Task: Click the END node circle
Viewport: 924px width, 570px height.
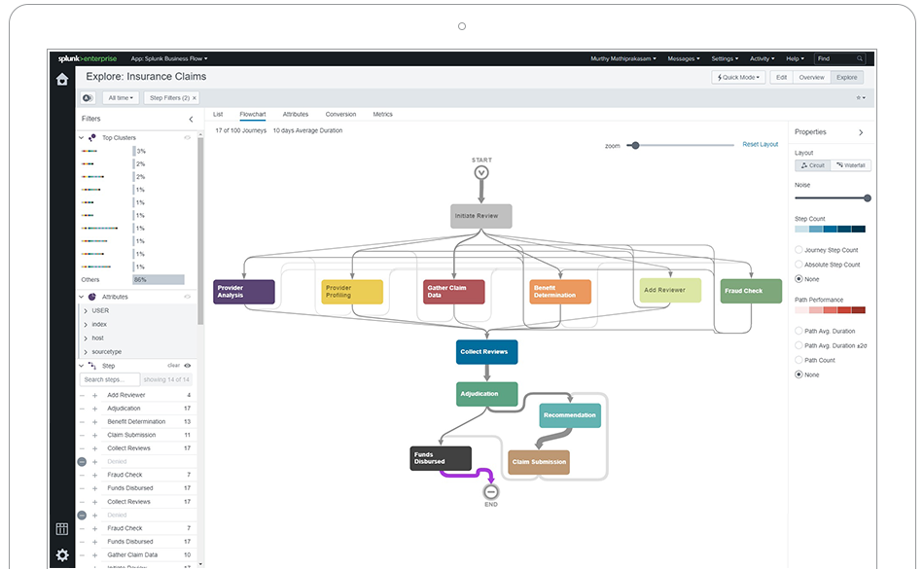Action: coord(491,491)
